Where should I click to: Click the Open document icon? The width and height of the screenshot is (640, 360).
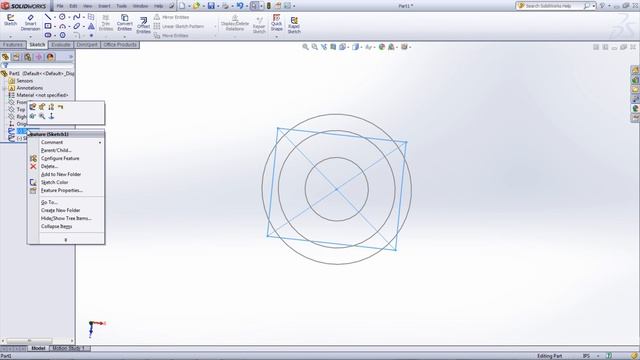196,6
